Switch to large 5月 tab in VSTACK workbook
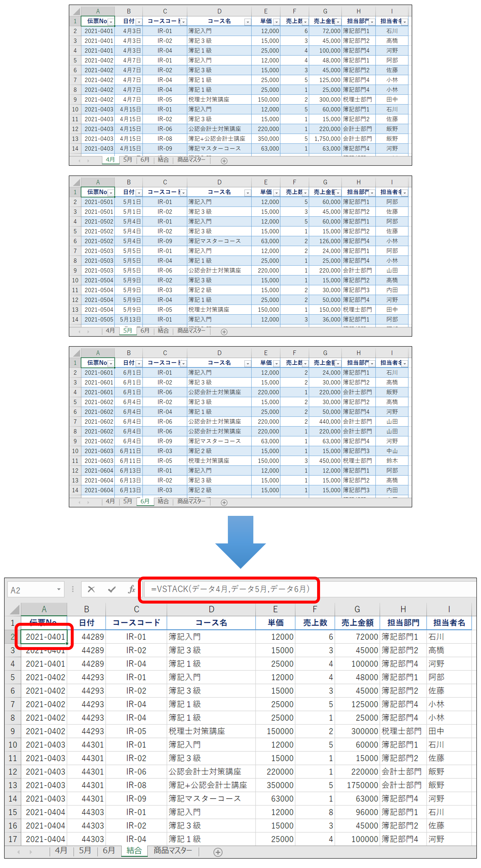Viewport: 481px width, 868px height. coord(85,850)
